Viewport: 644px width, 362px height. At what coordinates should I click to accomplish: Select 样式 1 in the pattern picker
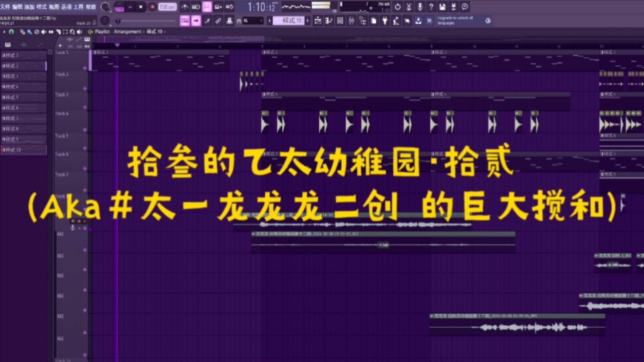pos(23,55)
